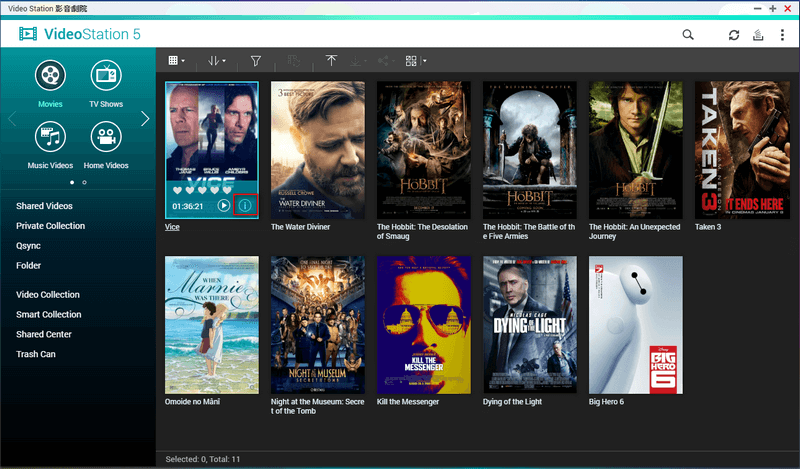Open the background tasks icon in header

click(758, 35)
